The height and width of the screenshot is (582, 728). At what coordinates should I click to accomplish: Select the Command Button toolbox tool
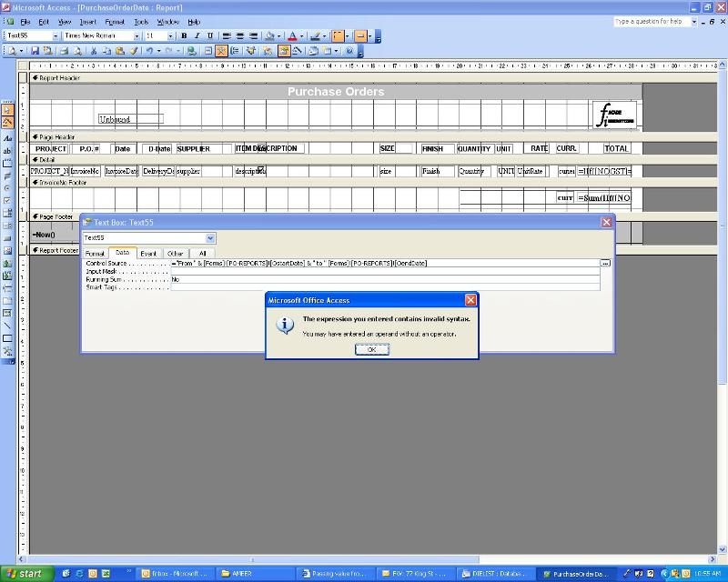[8, 238]
